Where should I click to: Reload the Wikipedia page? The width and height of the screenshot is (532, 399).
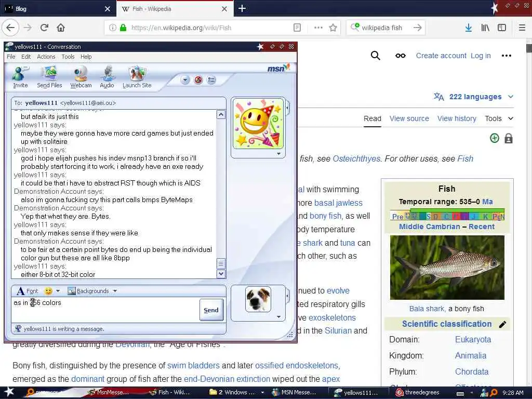[45, 28]
